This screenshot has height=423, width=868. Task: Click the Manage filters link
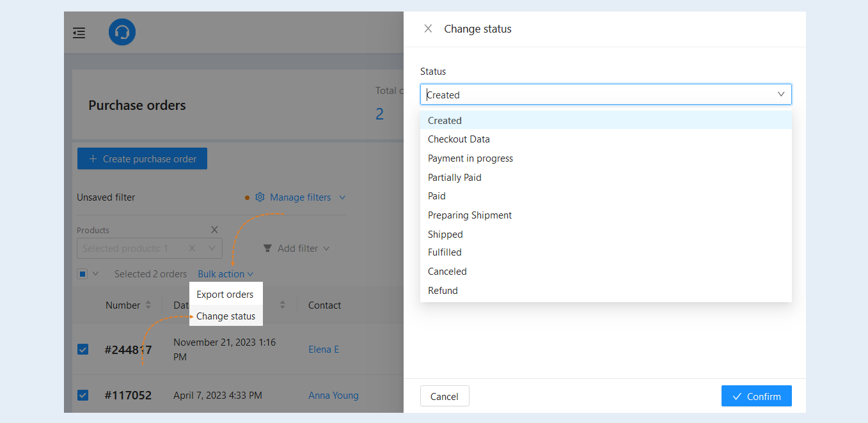pos(301,197)
